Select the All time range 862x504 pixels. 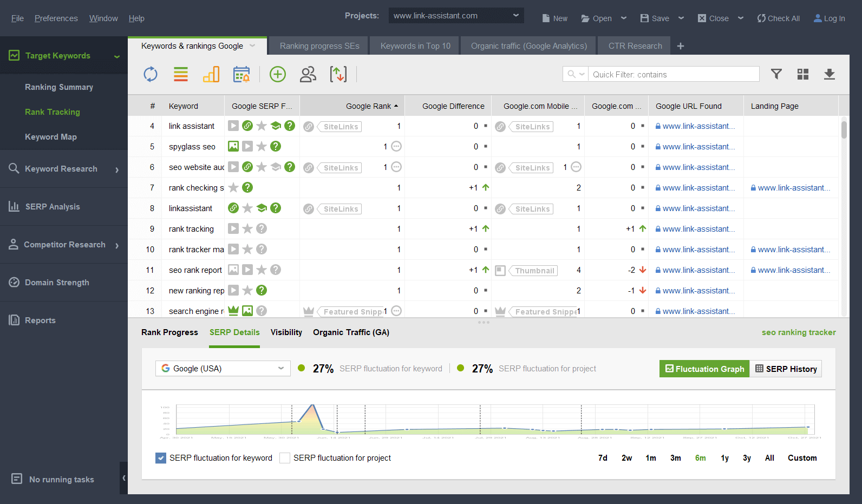769,458
